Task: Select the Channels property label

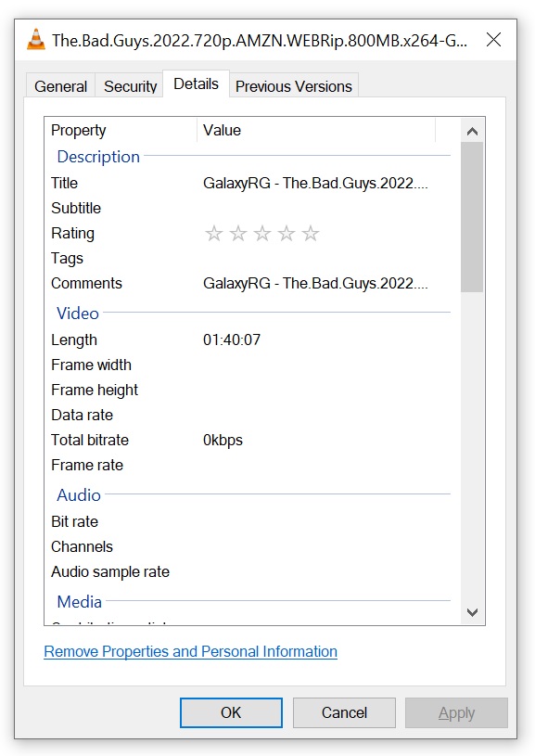Action: coord(82,546)
